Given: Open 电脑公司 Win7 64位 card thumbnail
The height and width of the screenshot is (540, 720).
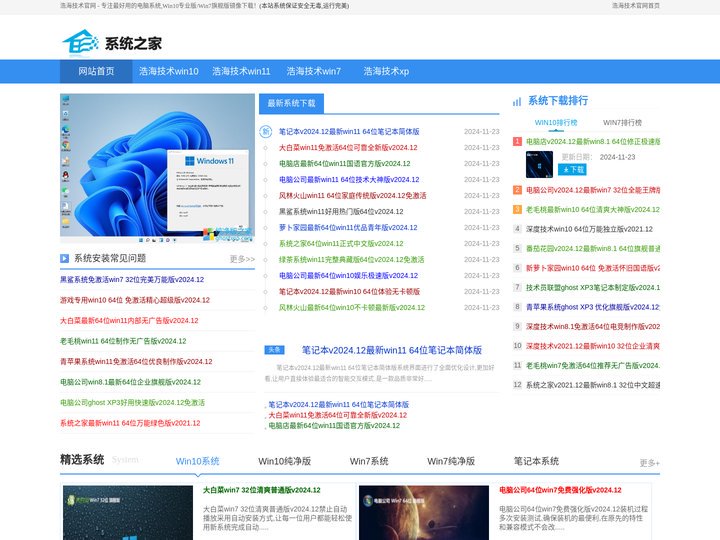Looking at the screenshot, I should tap(424, 513).
